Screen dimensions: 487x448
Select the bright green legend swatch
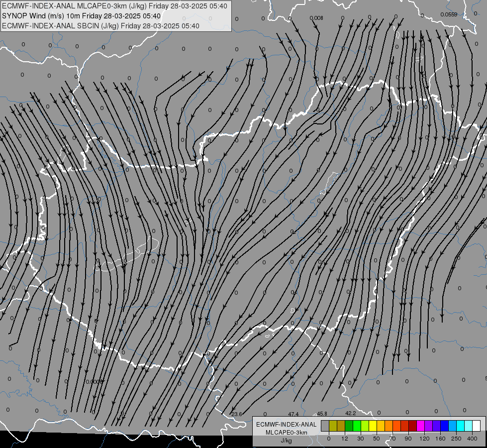[x=357, y=426]
